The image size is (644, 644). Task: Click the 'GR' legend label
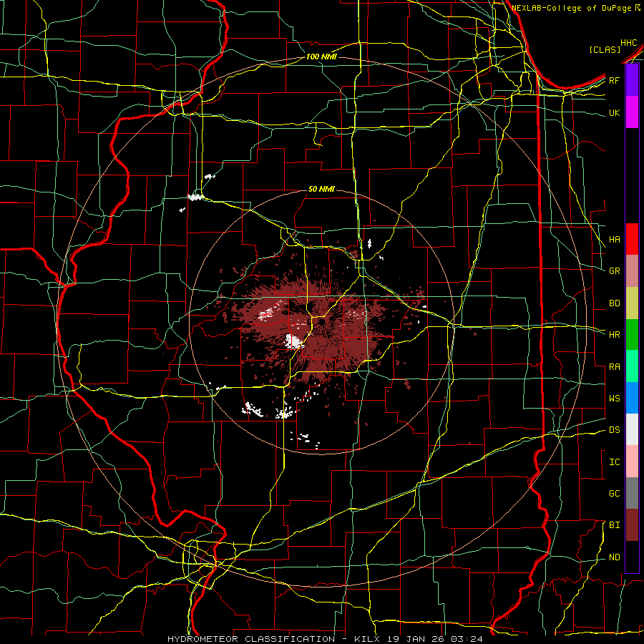click(x=614, y=271)
